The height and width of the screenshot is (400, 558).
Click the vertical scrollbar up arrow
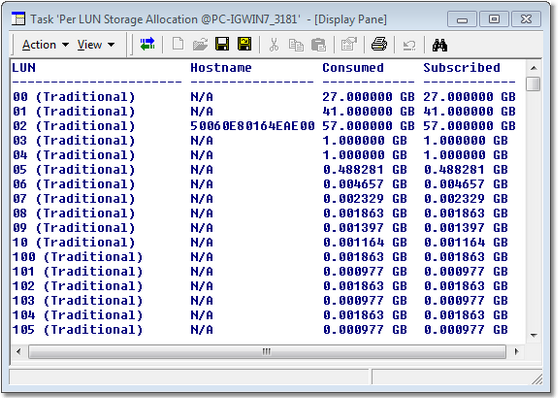point(533,68)
